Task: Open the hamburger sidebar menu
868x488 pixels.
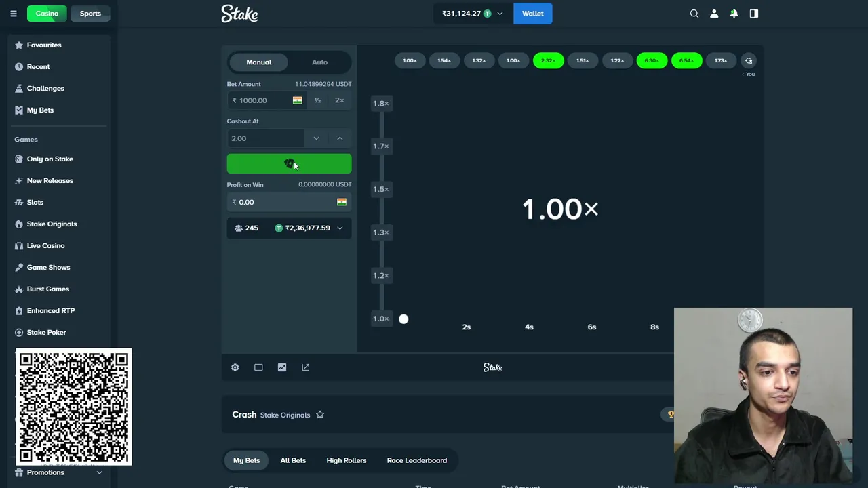Action: 13,14
